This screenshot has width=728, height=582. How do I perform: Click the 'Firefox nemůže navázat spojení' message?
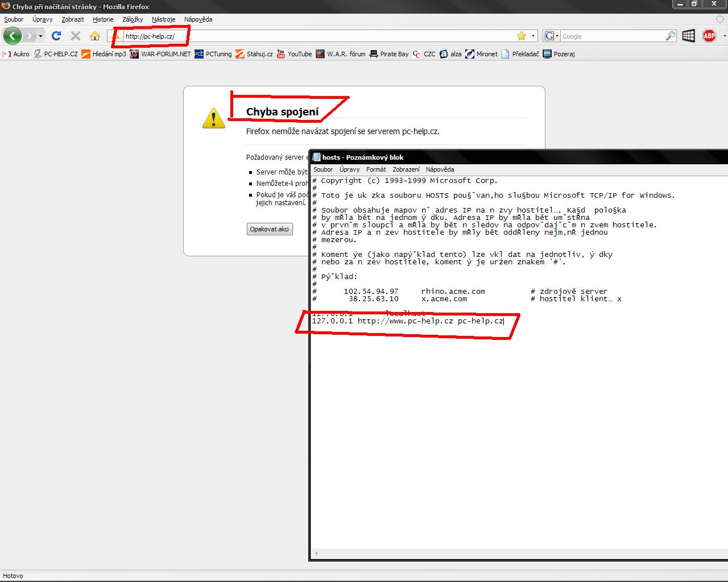[343, 131]
